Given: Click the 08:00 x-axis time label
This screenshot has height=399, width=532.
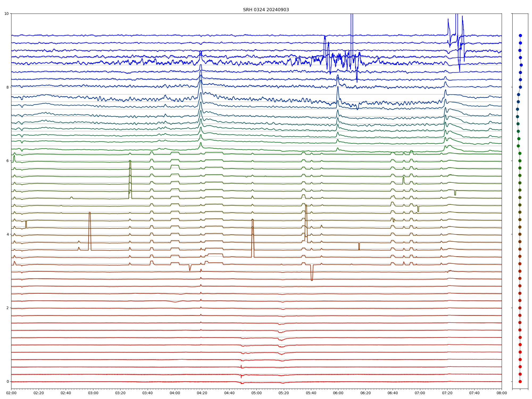Looking at the screenshot, I should (501, 393).
